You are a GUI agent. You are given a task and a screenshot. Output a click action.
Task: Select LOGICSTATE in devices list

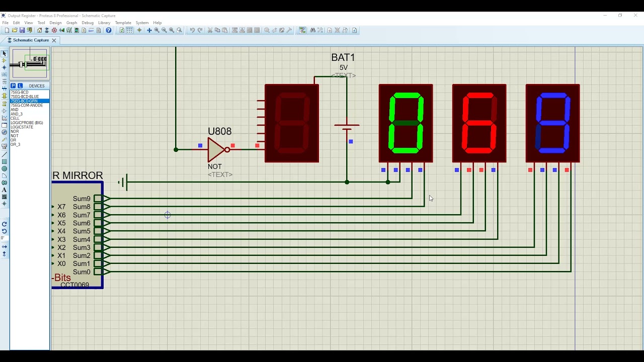30,127
